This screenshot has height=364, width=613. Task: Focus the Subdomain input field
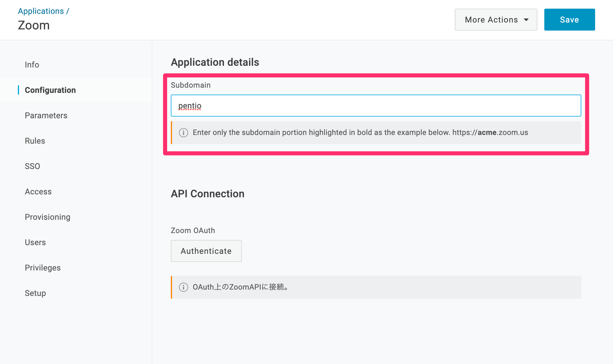tap(376, 106)
